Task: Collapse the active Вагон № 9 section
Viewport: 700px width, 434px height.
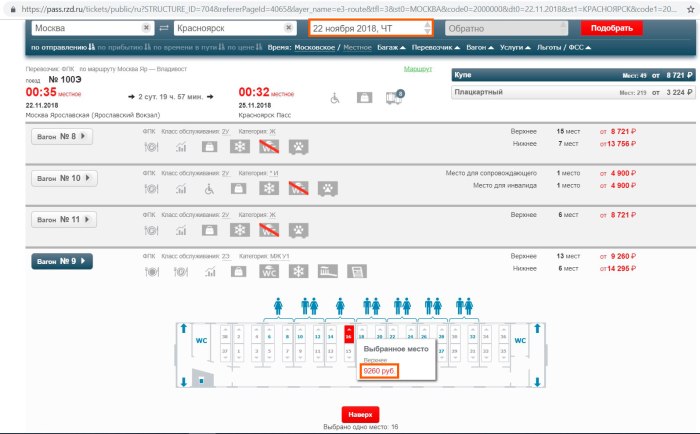Action: click(62, 261)
